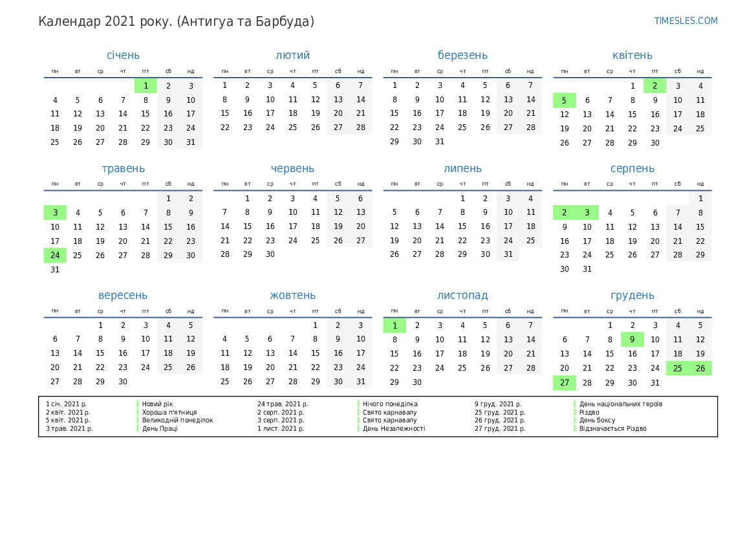Click 31 in жовтень
The width and height of the screenshot is (756, 535).
point(360,382)
